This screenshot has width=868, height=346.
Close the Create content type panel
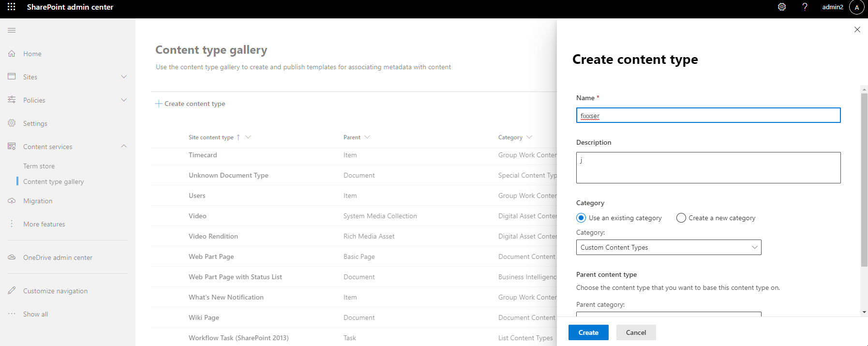(857, 30)
